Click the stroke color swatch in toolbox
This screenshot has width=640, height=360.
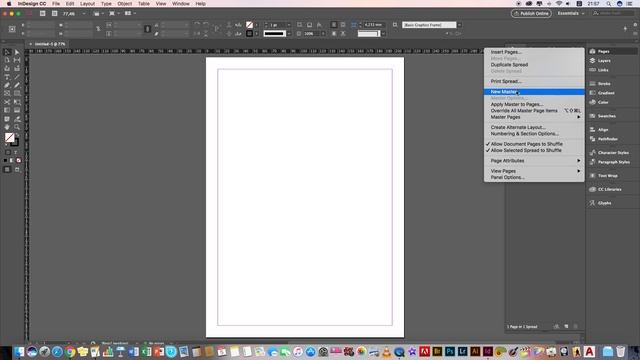(15, 142)
